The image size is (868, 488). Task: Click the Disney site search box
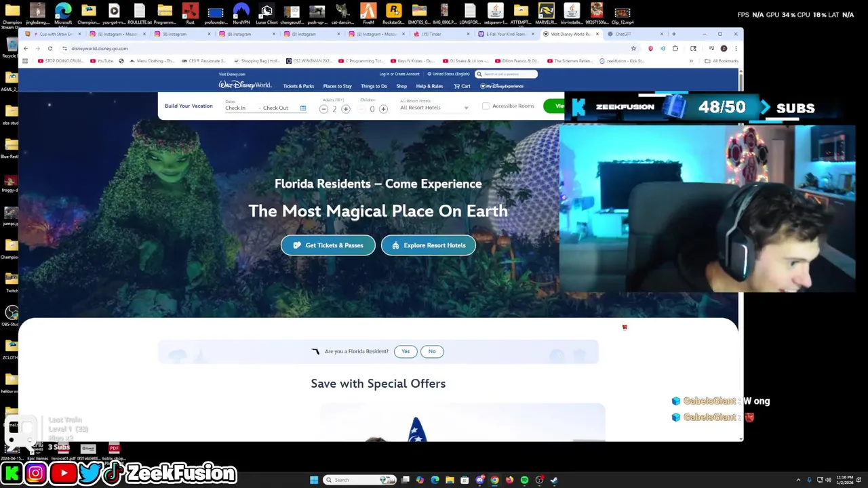506,74
